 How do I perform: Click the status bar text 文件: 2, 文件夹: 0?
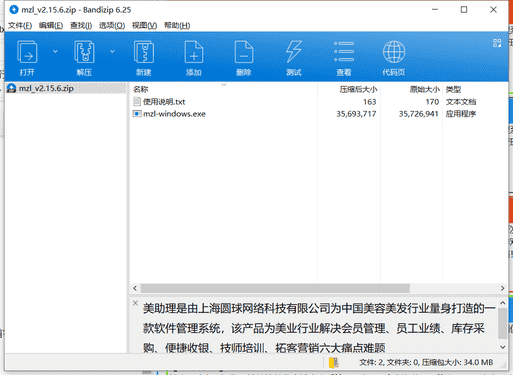389,362
